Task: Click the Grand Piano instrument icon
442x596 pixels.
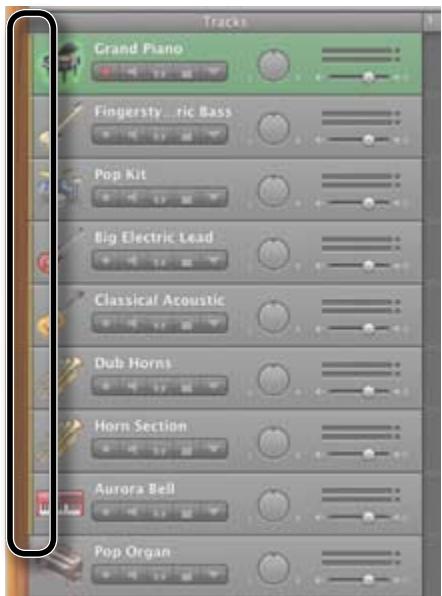Action: 61,63
